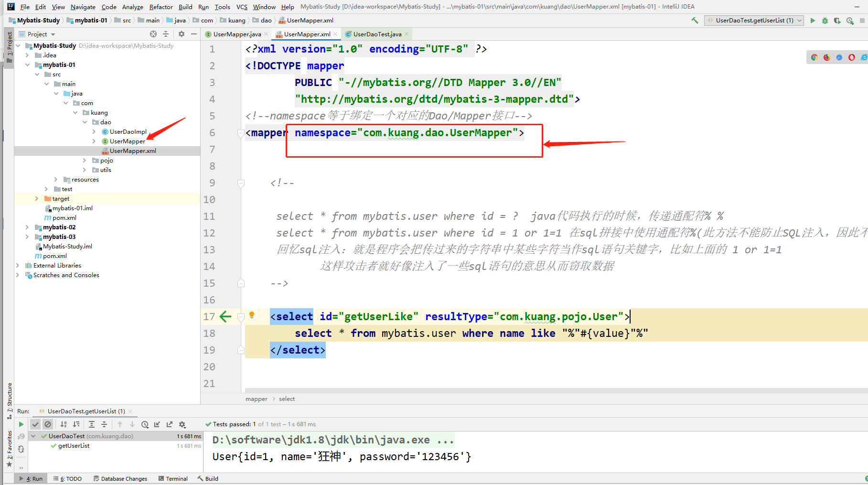Open the File menu
The width and height of the screenshot is (868, 485).
[x=25, y=7]
